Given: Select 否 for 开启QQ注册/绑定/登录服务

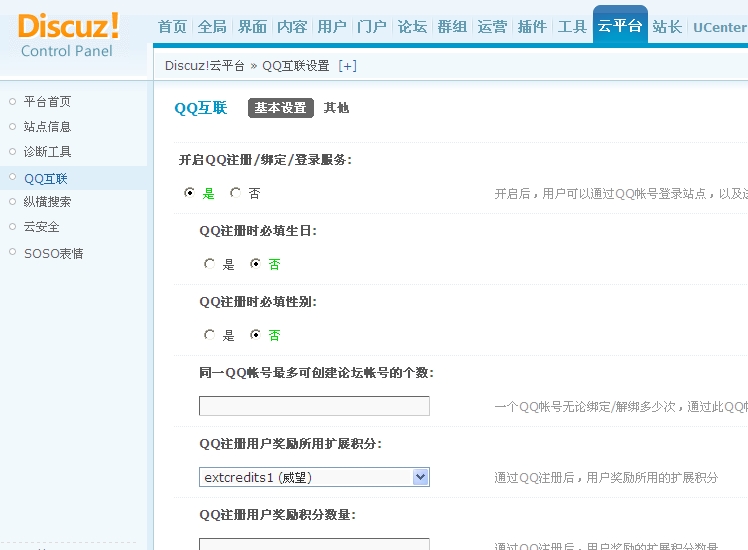Looking at the screenshot, I should [235, 193].
